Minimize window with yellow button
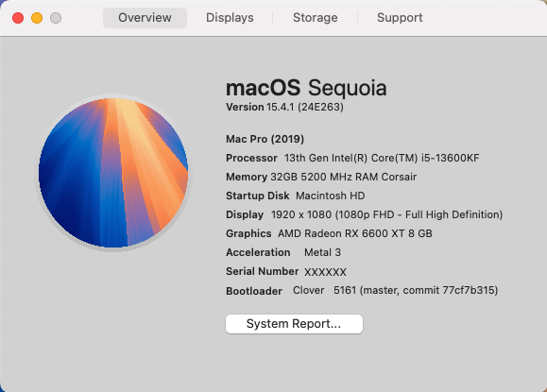 pyautogui.click(x=37, y=18)
